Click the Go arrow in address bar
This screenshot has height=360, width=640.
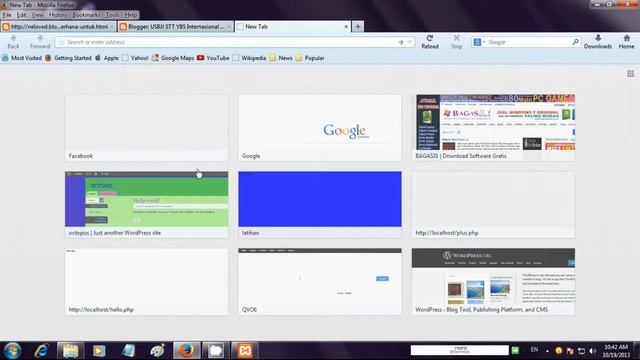pos(400,42)
